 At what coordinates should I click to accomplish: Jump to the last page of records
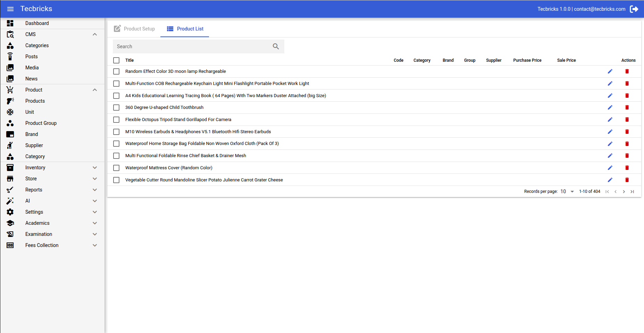pos(632,191)
